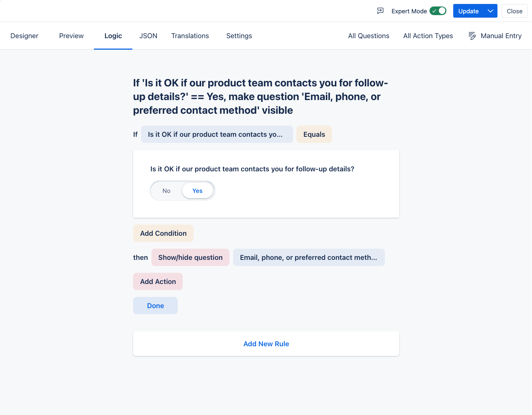Open the All Action Types filter
The height and width of the screenshot is (415, 532).
pos(428,36)
